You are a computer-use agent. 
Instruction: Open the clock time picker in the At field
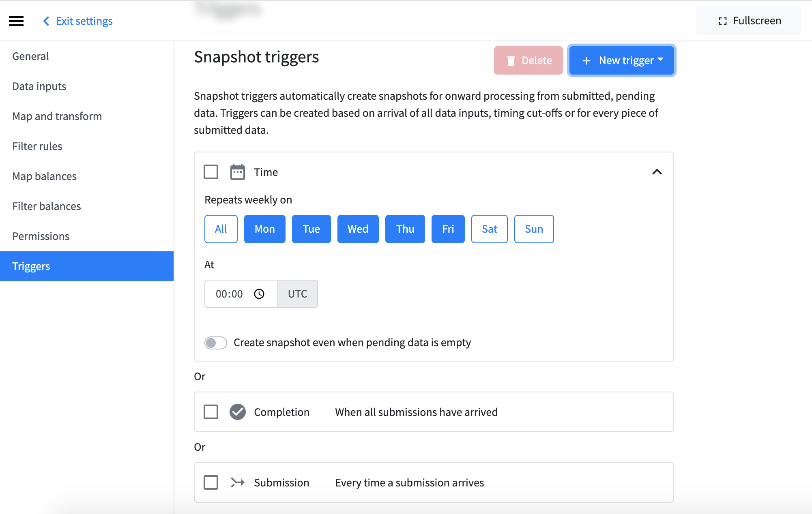point(260,294)
